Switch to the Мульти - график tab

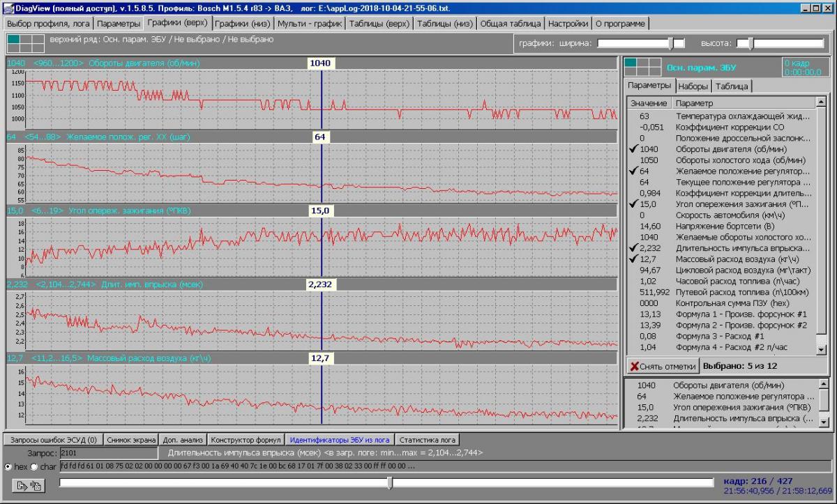coord(310,24)
